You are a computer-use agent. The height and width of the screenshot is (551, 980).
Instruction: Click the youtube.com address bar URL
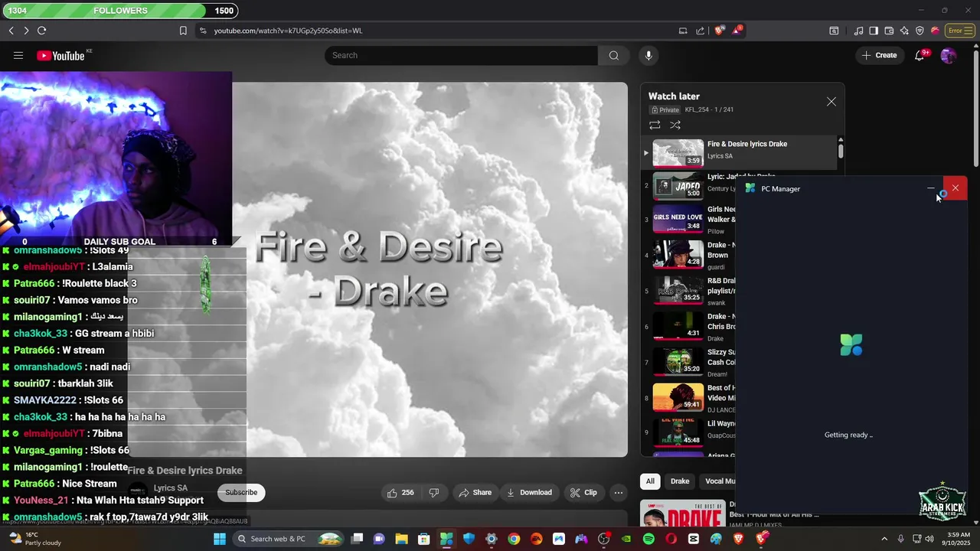tap(288, 31)
